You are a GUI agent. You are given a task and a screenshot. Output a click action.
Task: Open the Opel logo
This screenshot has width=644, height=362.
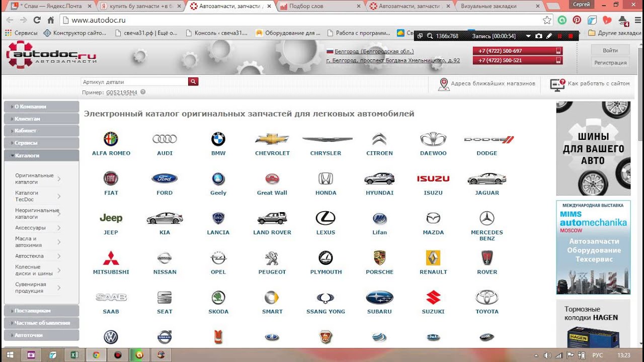point(218,258)
